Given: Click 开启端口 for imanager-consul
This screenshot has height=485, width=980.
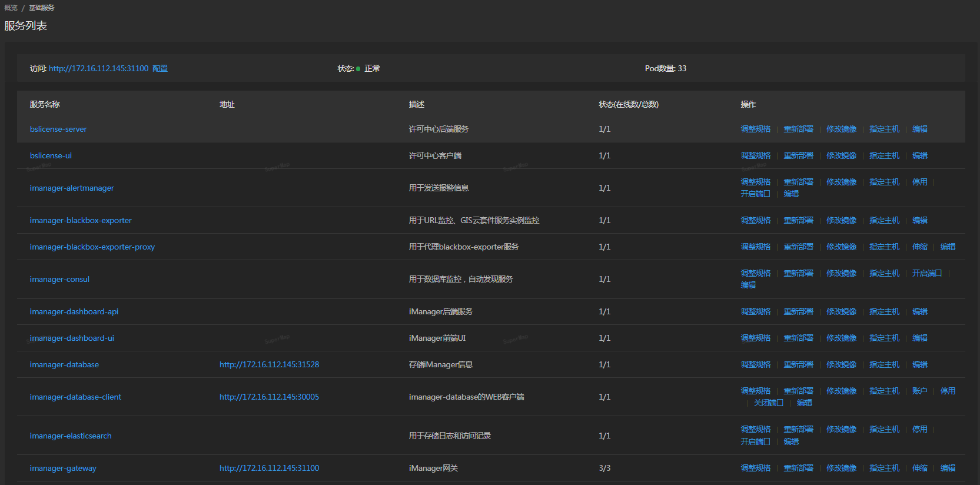Looking at the screenshot, I should click(x=927, y=273).
